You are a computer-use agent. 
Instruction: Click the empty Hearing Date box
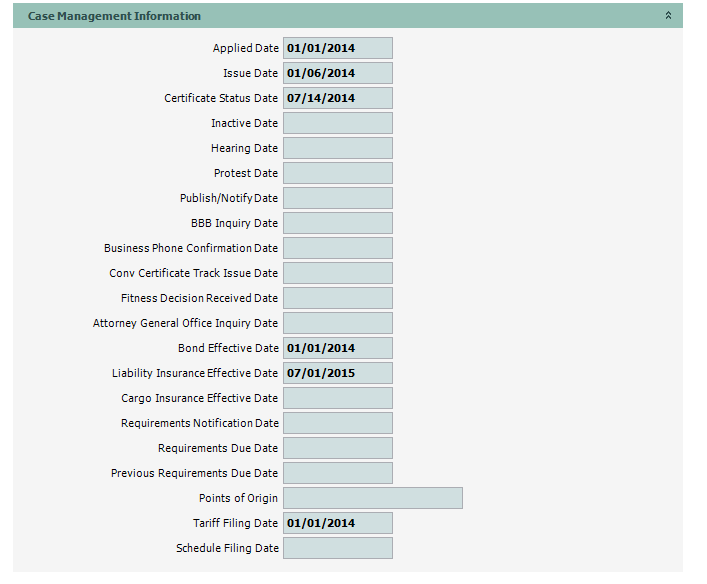tap(337, 148)
